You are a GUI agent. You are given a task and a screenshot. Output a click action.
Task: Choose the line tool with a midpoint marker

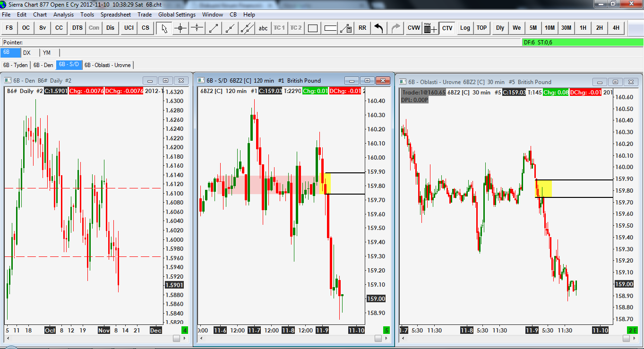(x=230, y=28)
